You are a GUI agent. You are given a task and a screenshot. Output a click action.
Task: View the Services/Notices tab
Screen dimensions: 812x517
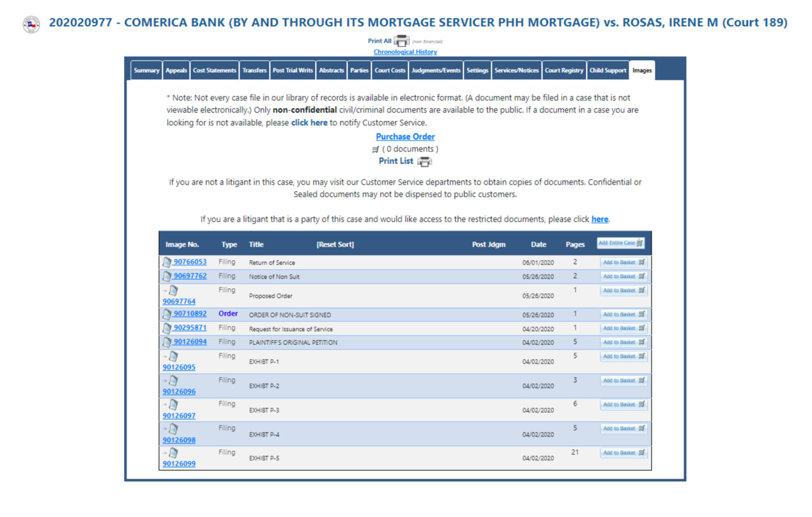click(516, 70)
